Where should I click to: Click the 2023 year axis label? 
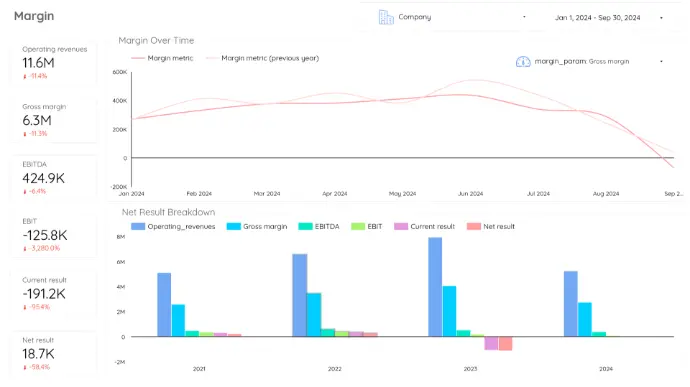coord(470,369)
